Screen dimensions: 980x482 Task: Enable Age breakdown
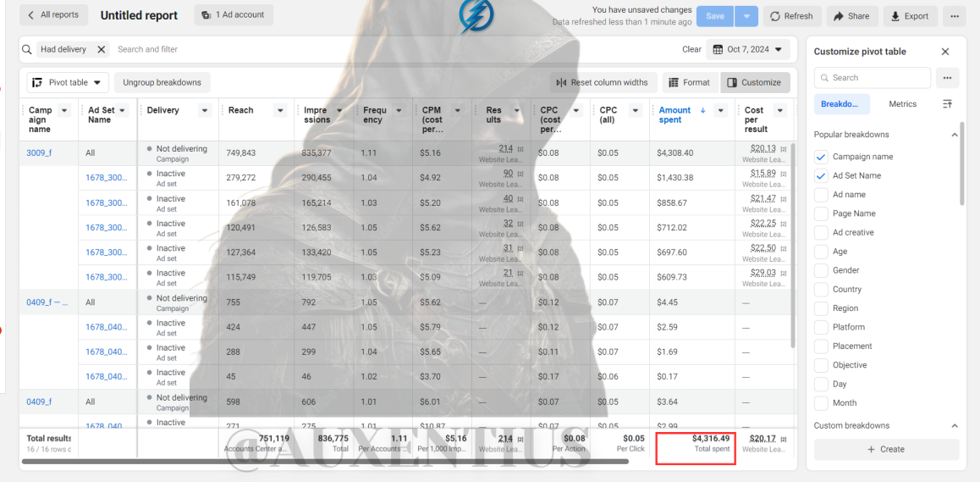click(x=821, y=252)
